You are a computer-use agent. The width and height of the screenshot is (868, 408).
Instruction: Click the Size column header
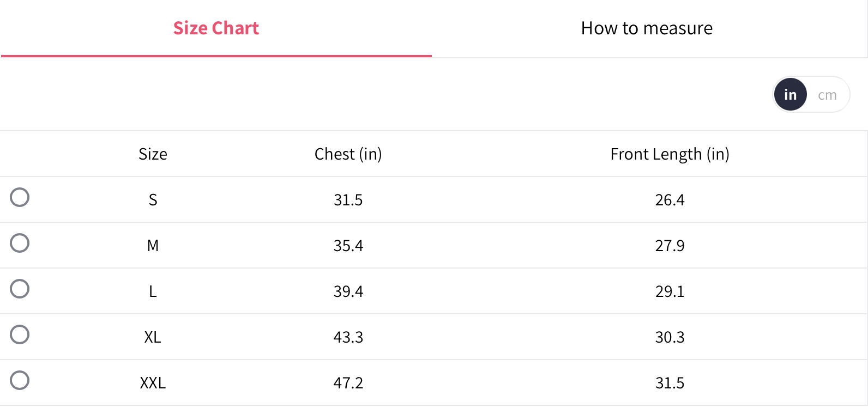153,154
